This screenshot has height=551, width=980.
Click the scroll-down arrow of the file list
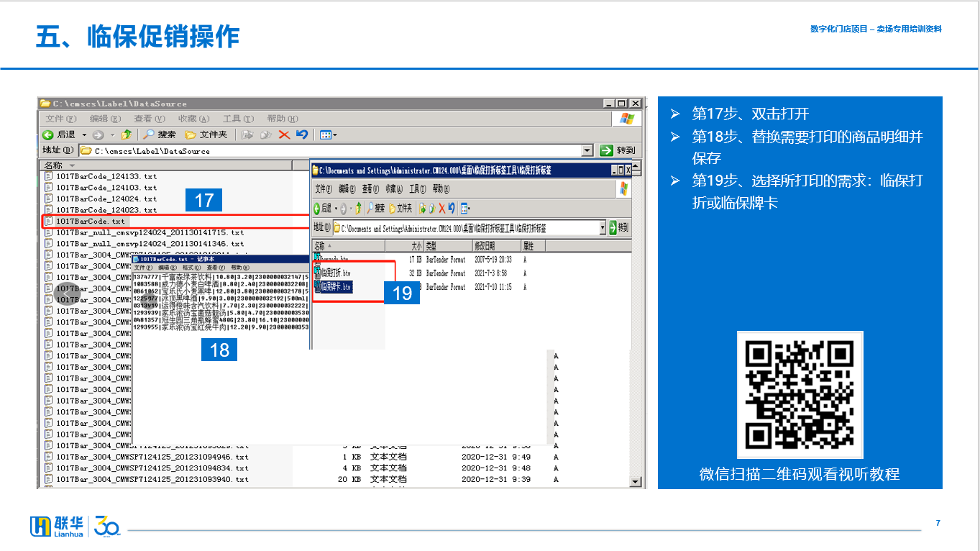[635, 481]
